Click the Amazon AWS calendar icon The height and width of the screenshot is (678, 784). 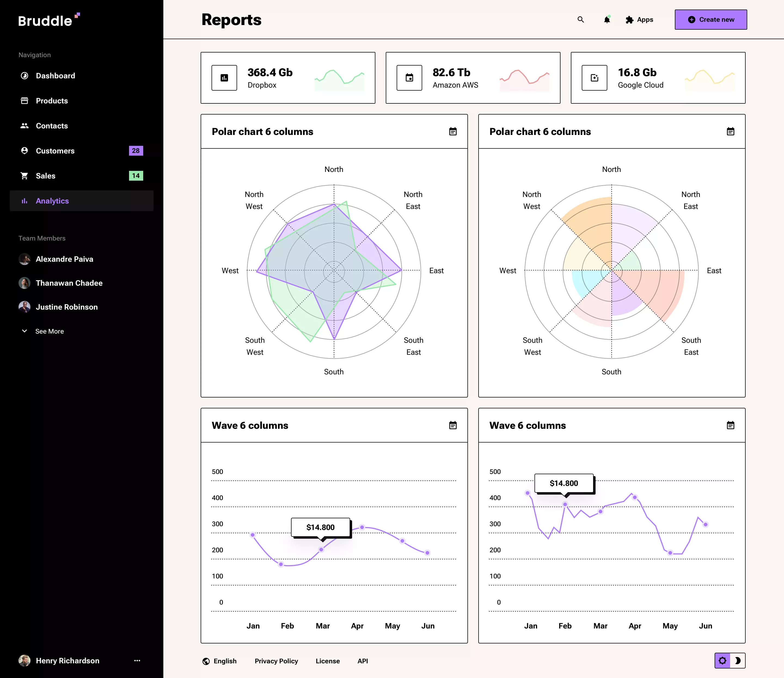[409, 78]
